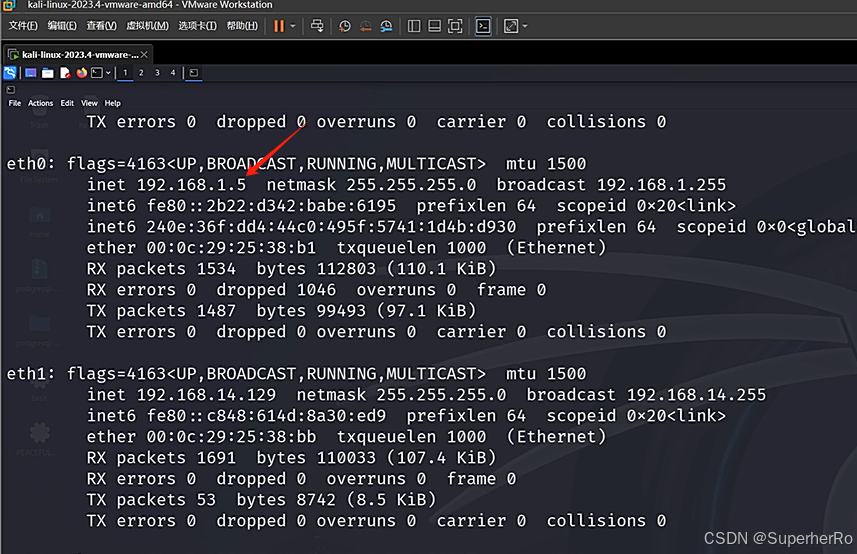Launch the text editor icon in Kali panel
The image size is (857, 554).
point(65,73)
